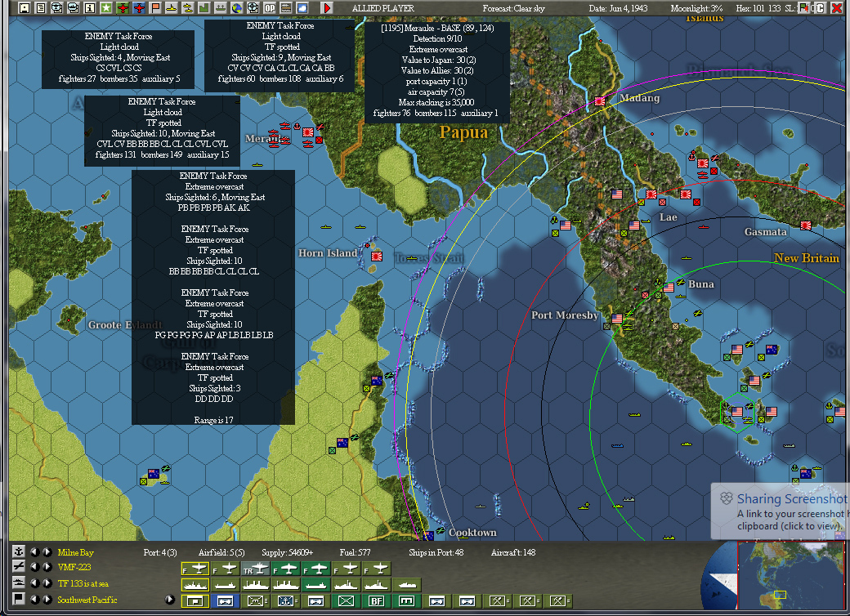This screenshot has height=616, width=850.
Task: Click right arrow immediately before Southwest Pacific label
Action: tap(47, 600)
